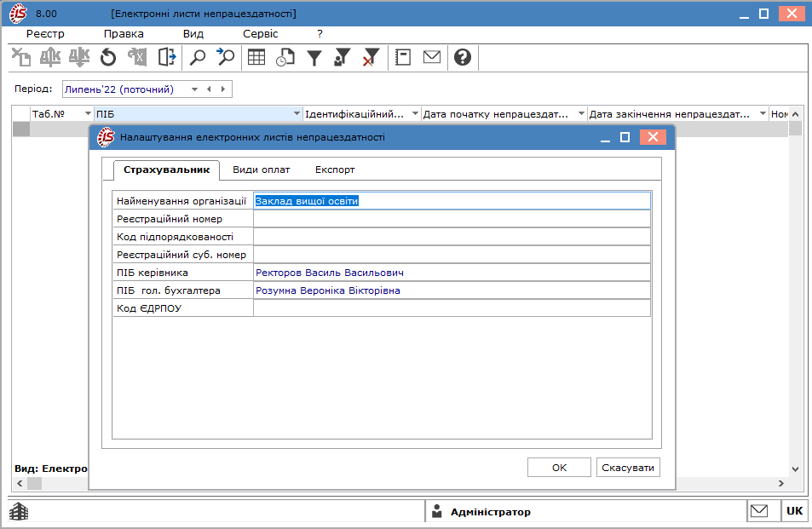Viewport: 812px width, 529px height.
Task: Open the Таб.№ column filter dropdown
Action: [x=88, y=113]
